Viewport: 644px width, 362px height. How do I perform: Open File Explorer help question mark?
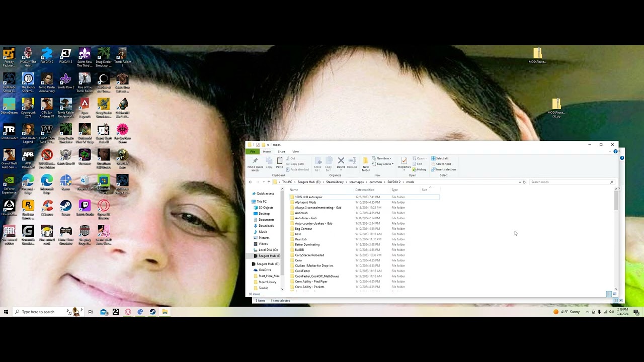tap(615, 151)
